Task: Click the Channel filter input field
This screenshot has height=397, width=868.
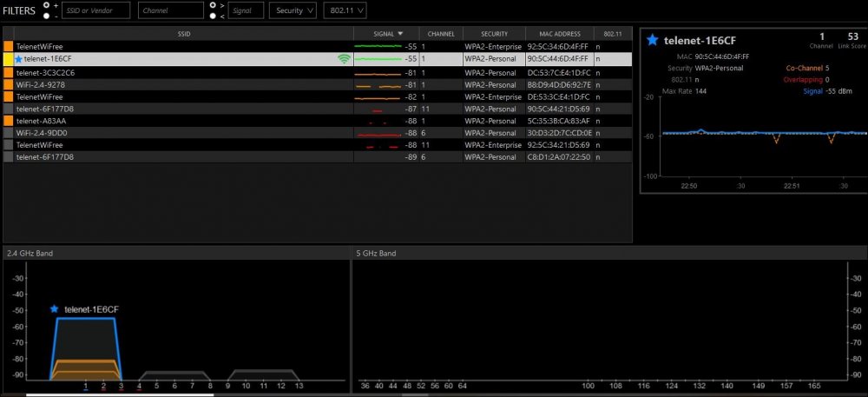Action: (x=171, y=10)
